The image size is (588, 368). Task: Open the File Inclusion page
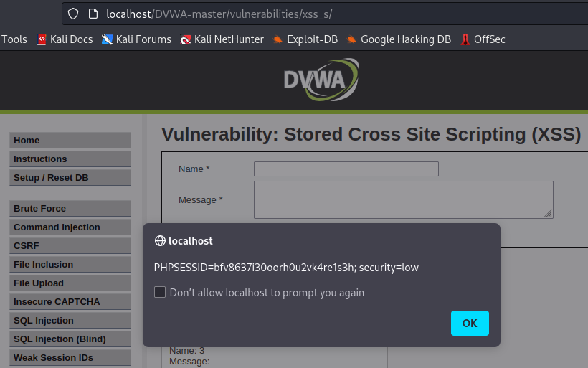[x=70, y=265]
